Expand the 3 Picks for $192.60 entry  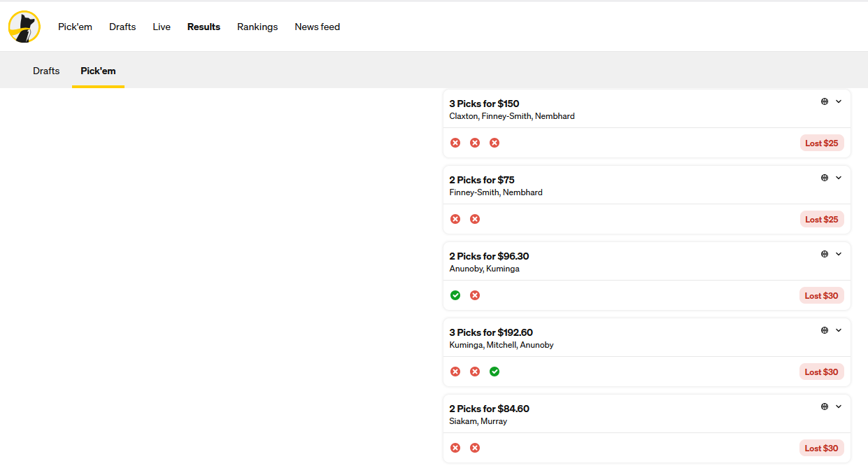tap(839, 330)
